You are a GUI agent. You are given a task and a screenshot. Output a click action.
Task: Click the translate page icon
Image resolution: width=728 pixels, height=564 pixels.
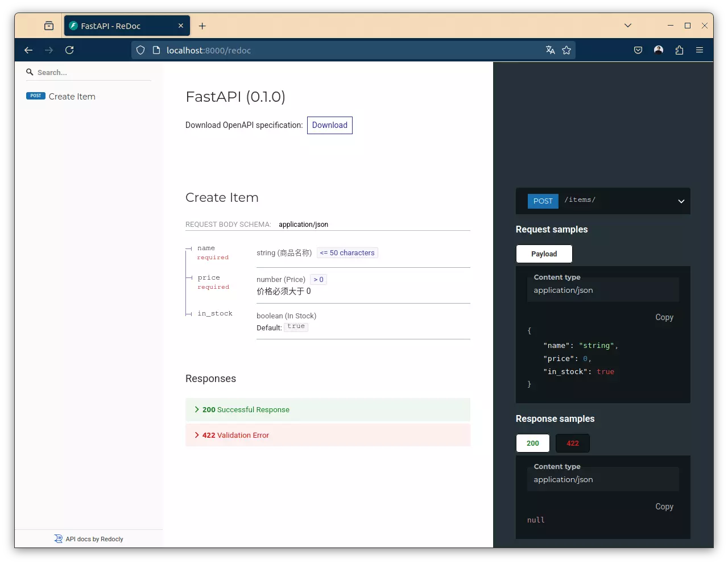(x=550, y=50)
